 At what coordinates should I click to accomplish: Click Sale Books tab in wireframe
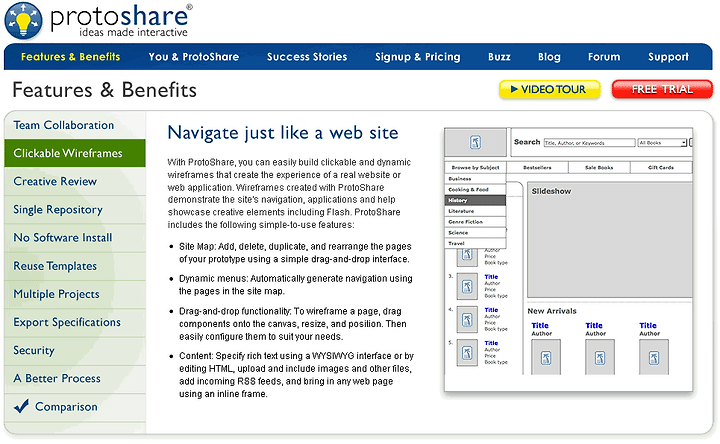(x=599, y=168)
